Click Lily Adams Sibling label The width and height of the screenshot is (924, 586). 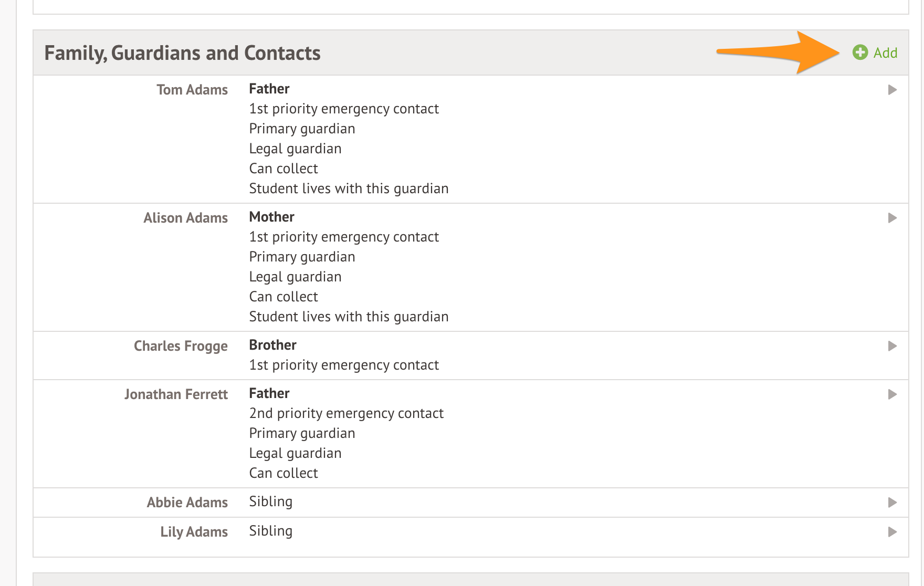(270, 531)
